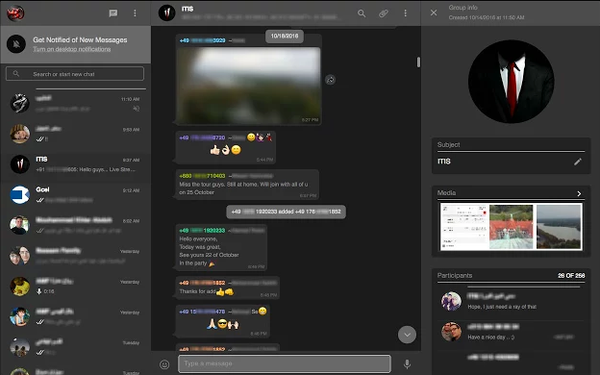Turn on desktop notifications link
Image resolution: width=600 pixels, height=375 pixels.
tap(72, 49)
